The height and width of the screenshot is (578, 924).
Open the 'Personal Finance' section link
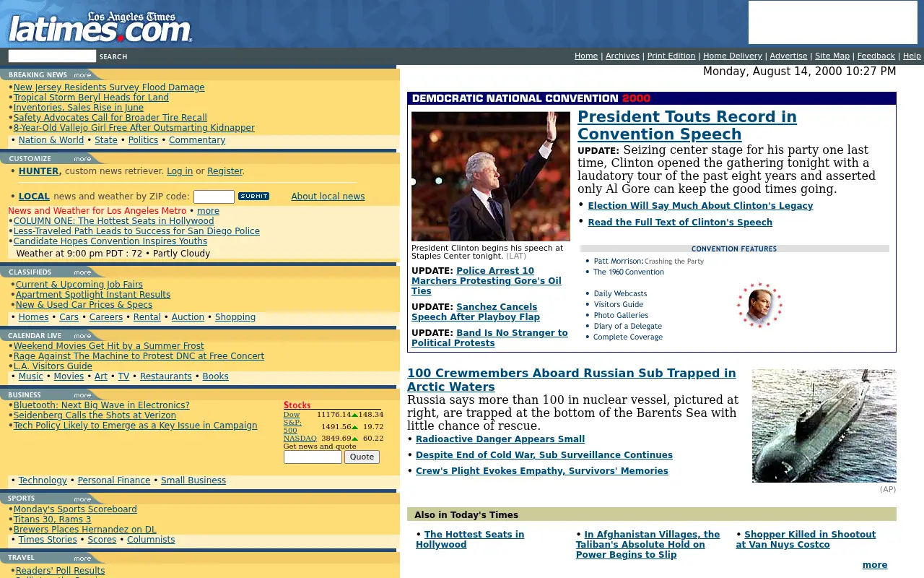point(114,480)
